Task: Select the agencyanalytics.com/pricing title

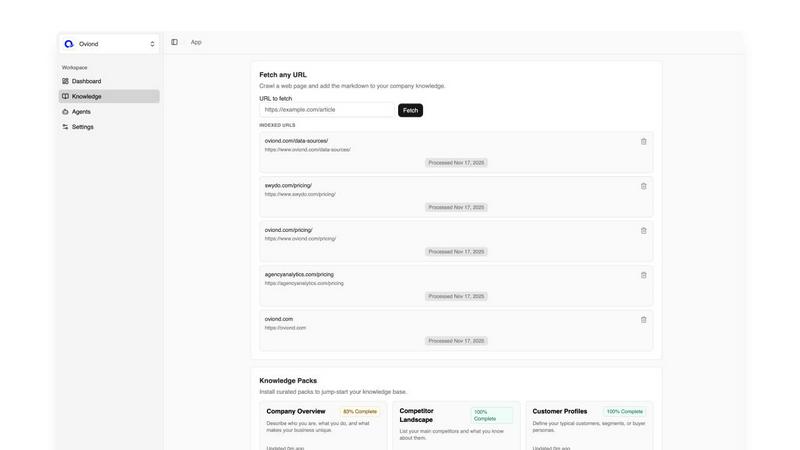Action: coord(299,274)
